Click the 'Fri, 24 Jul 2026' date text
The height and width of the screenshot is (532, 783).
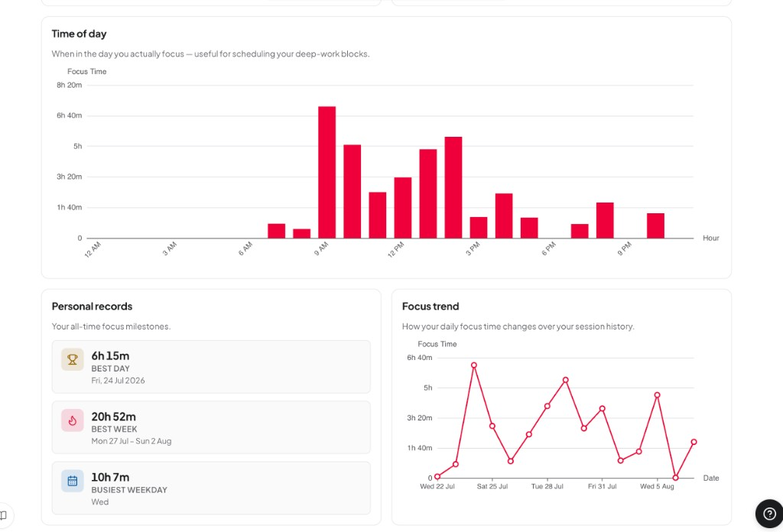click(x=118, y=381)
